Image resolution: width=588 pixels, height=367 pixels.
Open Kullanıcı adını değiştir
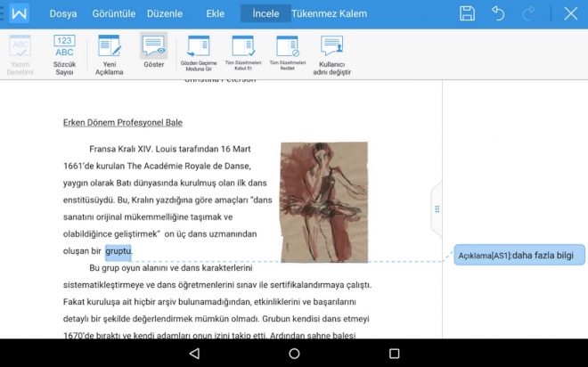pos(332,55)
